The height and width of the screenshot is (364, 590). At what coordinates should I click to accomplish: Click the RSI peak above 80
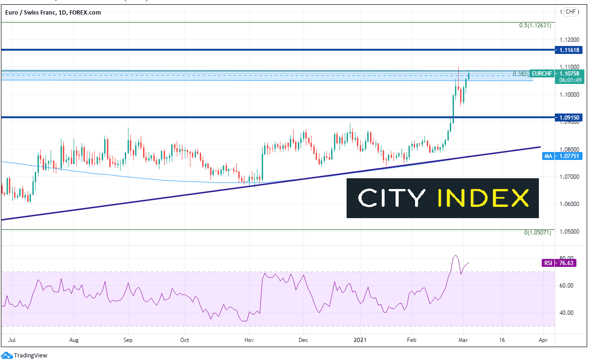coord(455,256)
